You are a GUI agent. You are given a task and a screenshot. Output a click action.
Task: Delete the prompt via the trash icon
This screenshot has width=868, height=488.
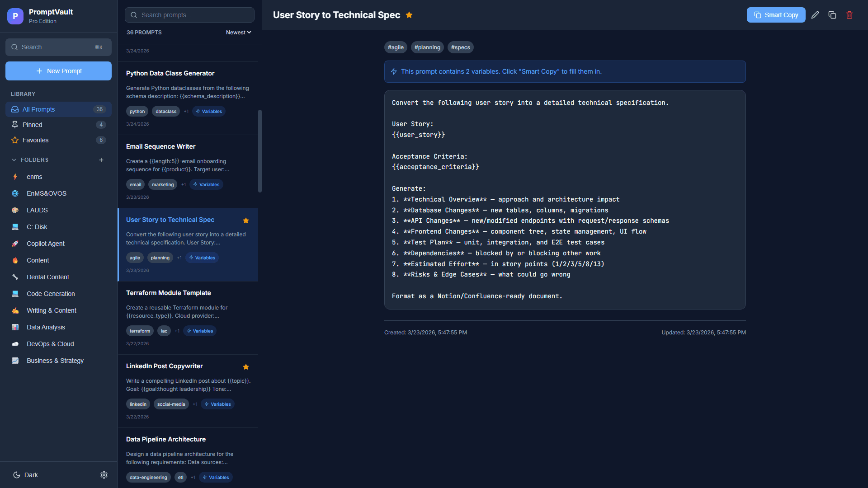point(849,15)
